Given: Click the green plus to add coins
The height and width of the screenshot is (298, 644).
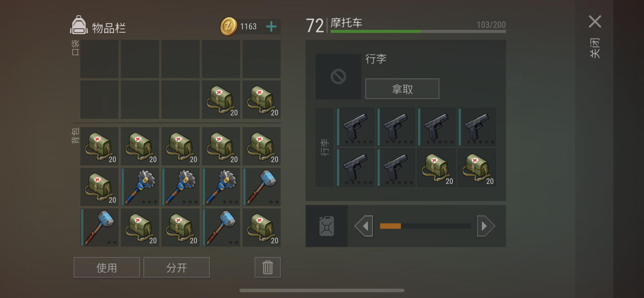Looking at the screenshot, I should (x=271, y=26).
